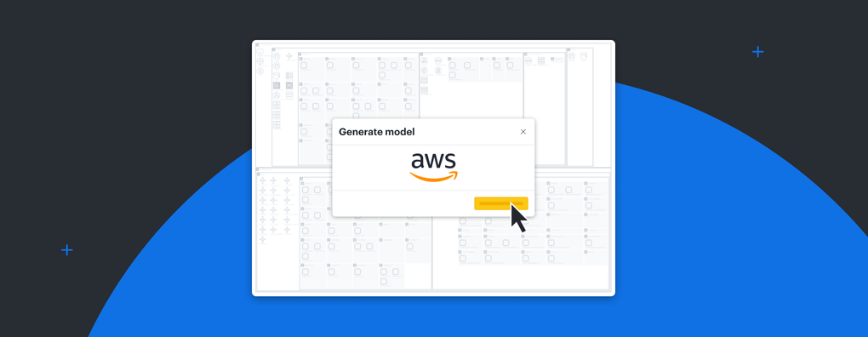This screenshot has width=868, height=337.
Task: Click the blue plus sign right of diagram
Action: (x=758, y=51)
